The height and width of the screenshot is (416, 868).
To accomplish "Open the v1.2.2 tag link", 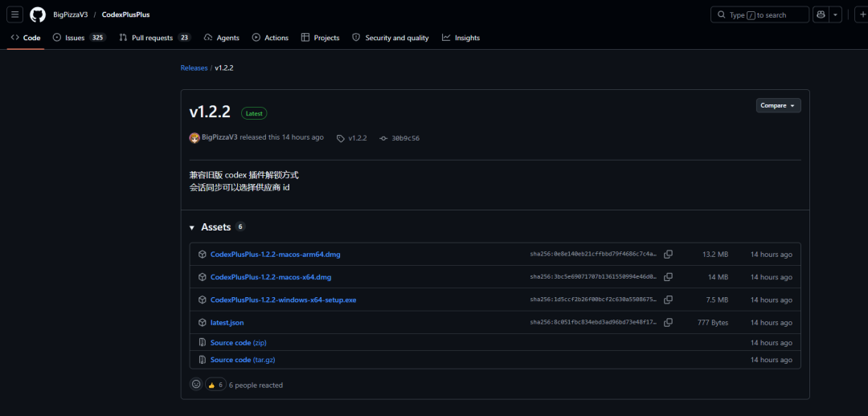I will pyautogui.click(x=357, y=138).
